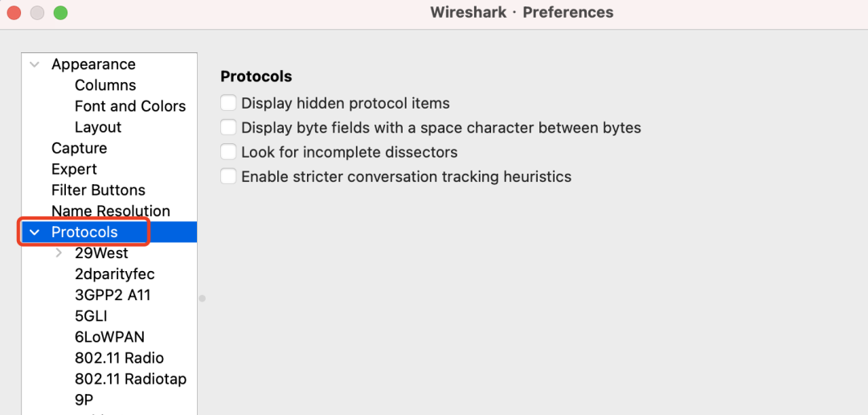This screenshot has width=868, height=415.
Task: Click the green zoom window button
Action: pos(60,12)
